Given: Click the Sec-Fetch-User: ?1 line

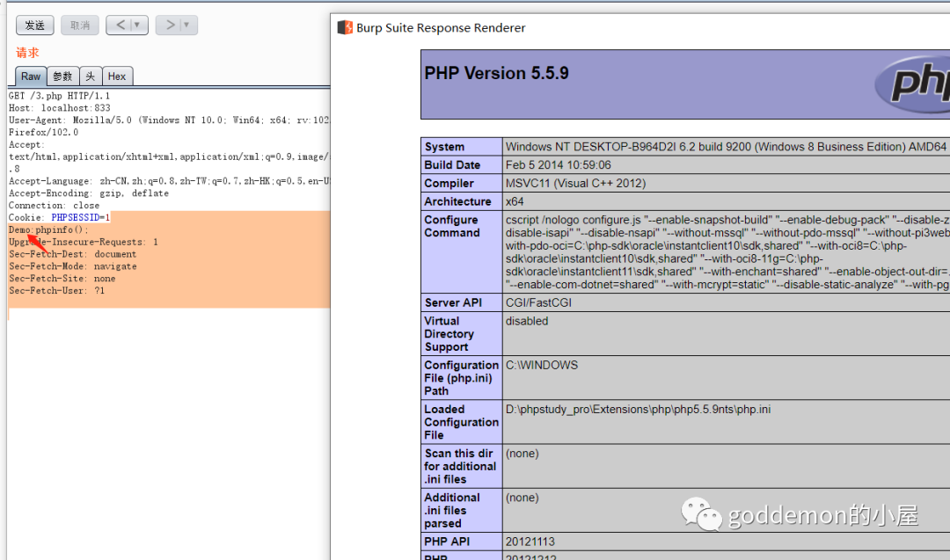Looking at the screenshot, I should pyautogui.click(x=56, y=290).
